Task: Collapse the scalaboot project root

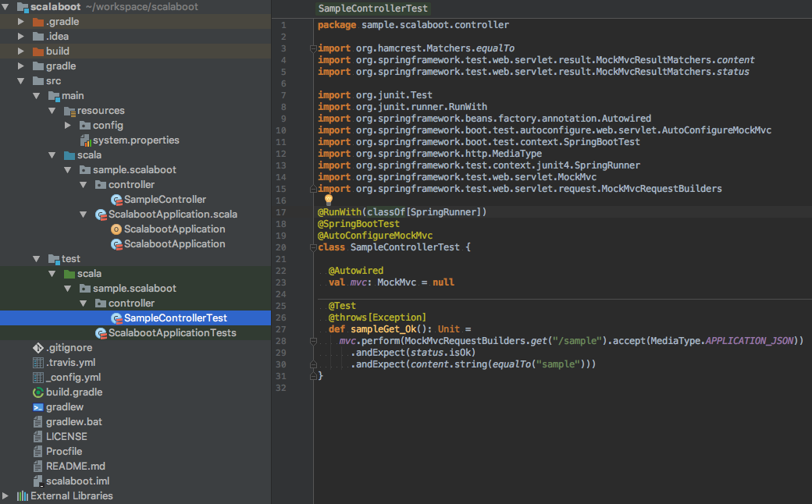Action: [x=5, y=7]
